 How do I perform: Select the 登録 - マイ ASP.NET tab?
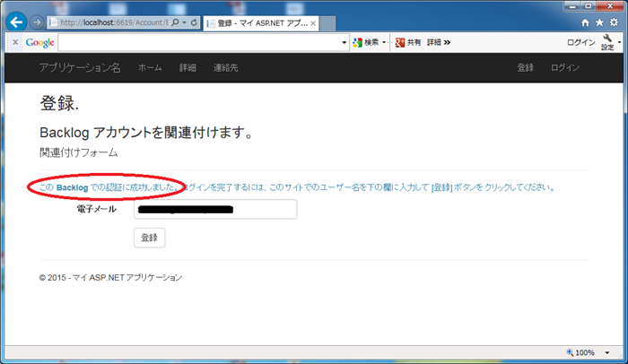(x=261, y=23)
